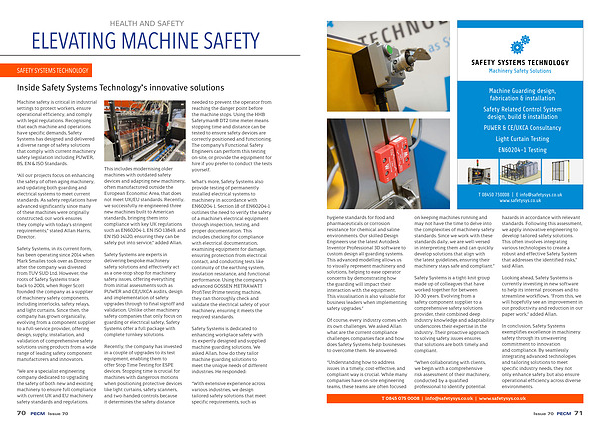Open the red safety sensor photo

[388, 164]
